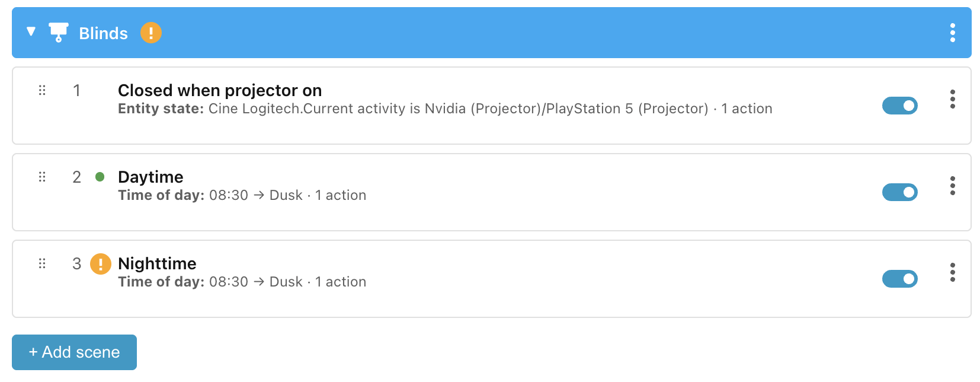980x382 pixels.
Task: Toggle the Daytime scene switch
Action: (x=900, y=192)
